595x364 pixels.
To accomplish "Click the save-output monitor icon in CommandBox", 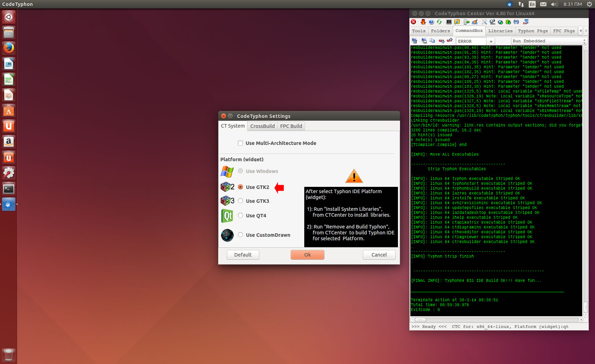I will point(424,41).
